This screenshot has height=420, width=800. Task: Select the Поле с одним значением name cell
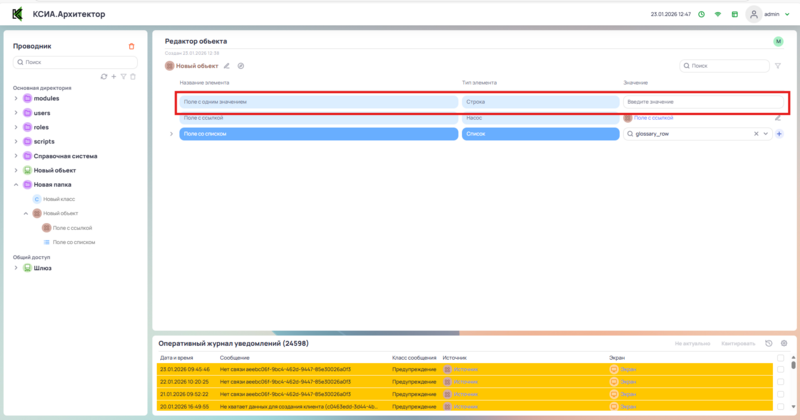(x=318, y=102)
